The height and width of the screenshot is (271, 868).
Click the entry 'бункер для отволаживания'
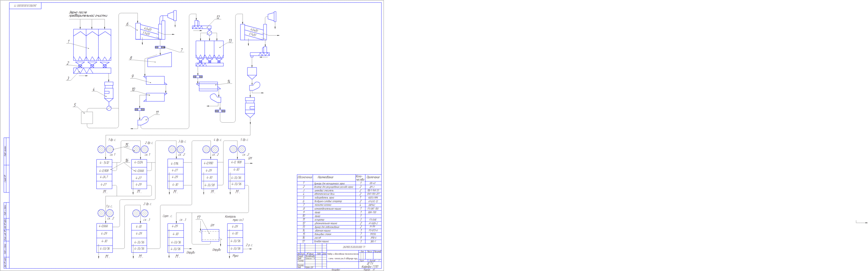coord(327,227)
